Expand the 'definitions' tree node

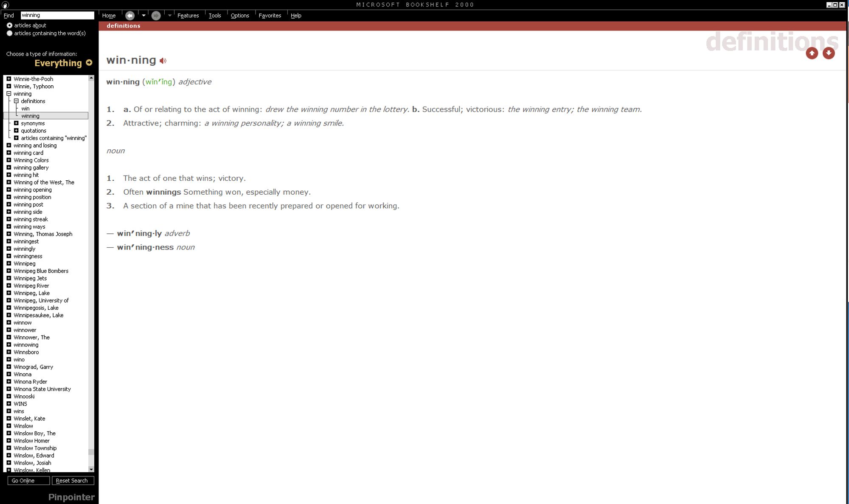(16, 101)
